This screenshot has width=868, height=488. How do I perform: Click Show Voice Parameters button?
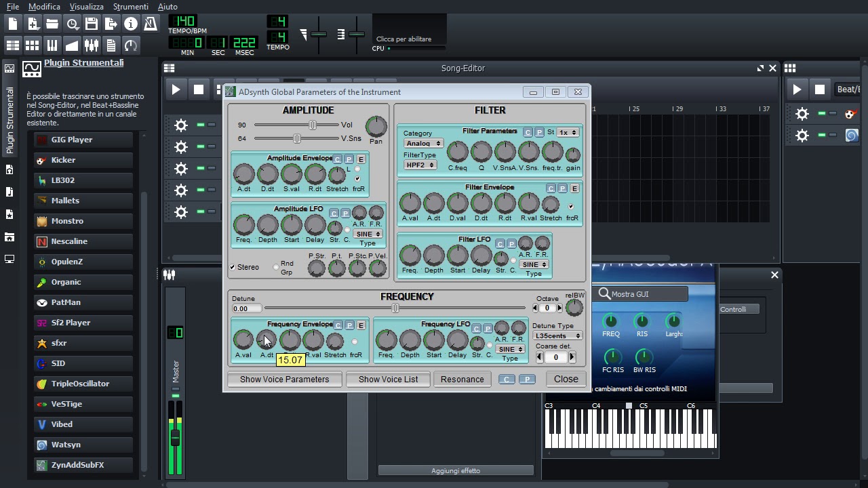tap(284, 379)
